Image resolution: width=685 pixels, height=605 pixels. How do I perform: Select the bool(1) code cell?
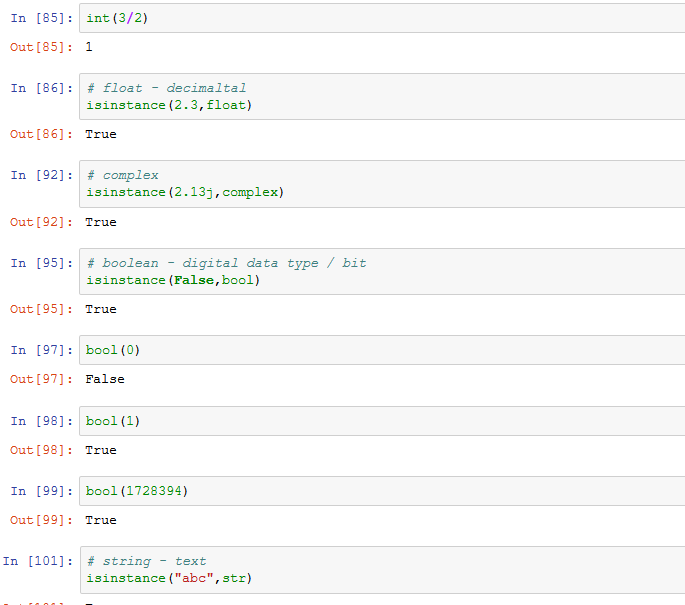pos(382,421)
